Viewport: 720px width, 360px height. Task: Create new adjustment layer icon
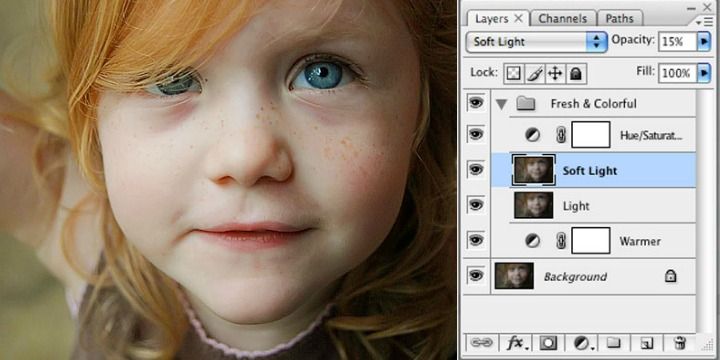click(x=582, y=343)
